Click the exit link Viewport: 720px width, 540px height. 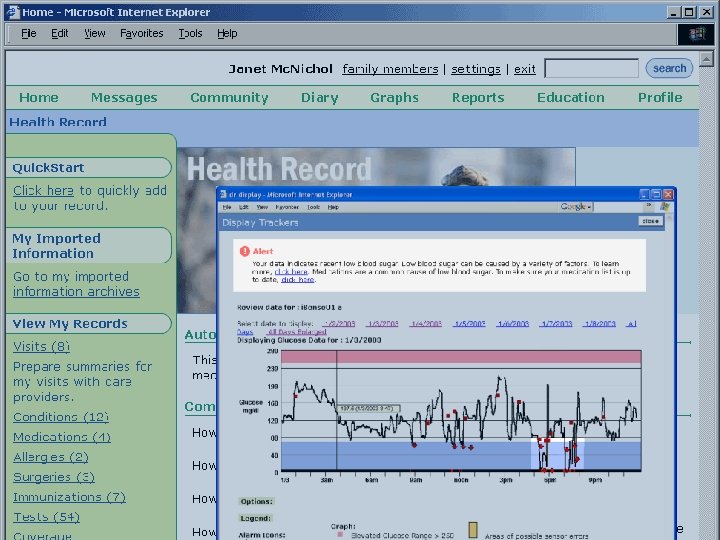pos(524,69)
